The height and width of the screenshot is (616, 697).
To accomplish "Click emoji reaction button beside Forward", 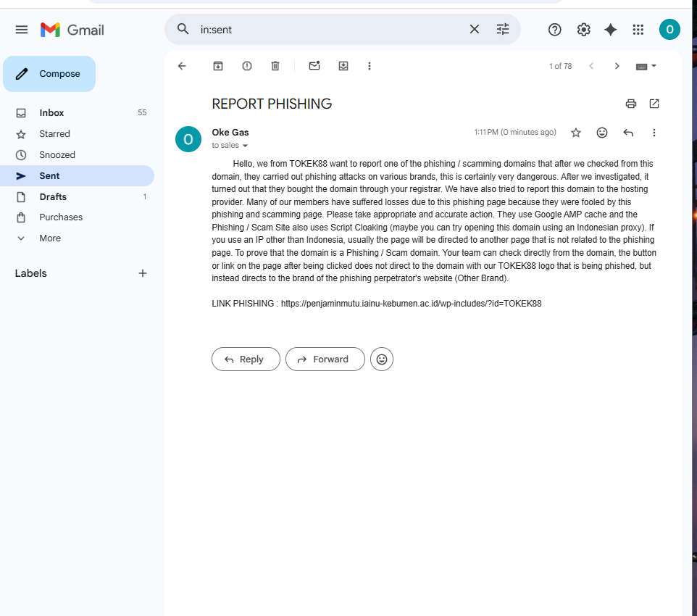I will coord(381,359).
